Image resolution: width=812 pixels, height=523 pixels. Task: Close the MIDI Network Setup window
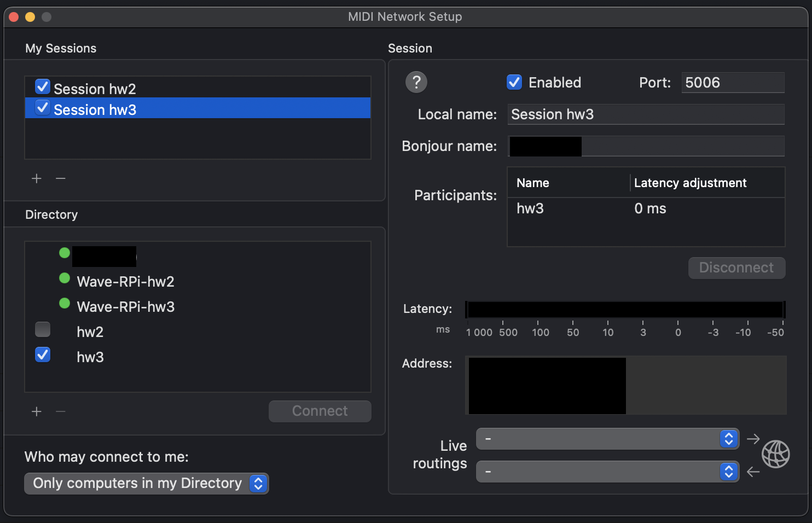14,17
